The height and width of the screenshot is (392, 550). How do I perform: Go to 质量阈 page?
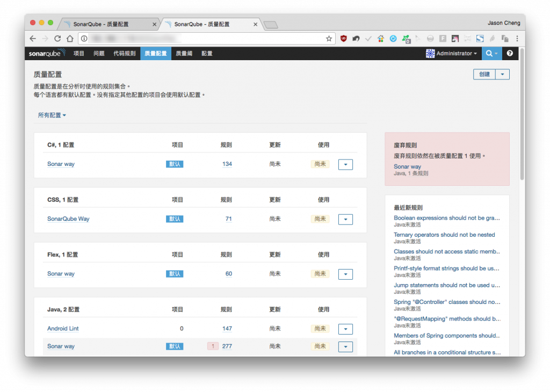pos(184,53)
